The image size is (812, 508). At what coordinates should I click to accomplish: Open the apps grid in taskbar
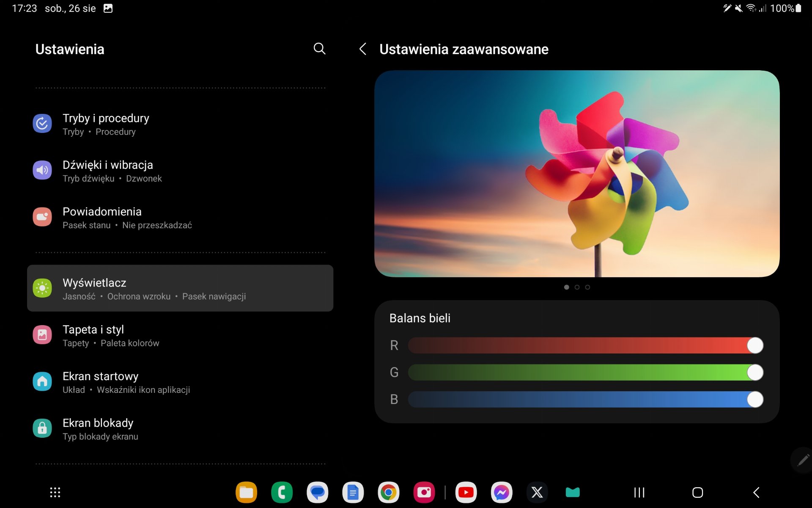coord(55,492)
